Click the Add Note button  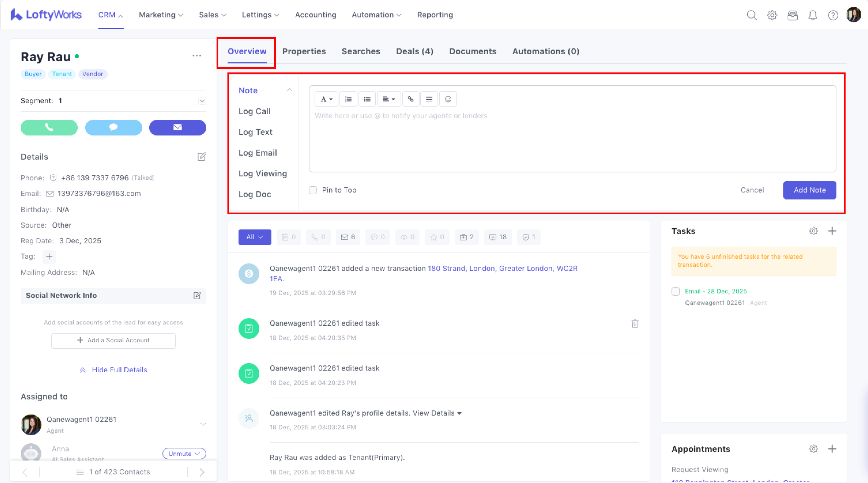tap(809, 190)
